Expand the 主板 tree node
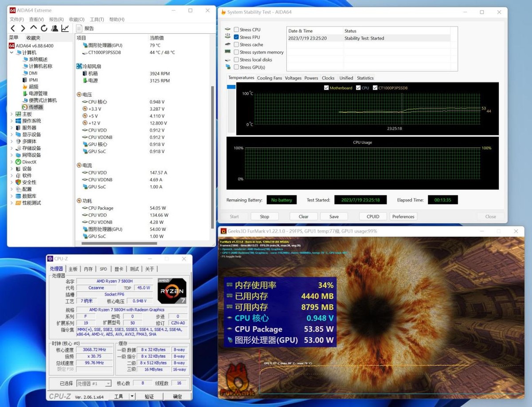532x407 pixels. point(12,114)
